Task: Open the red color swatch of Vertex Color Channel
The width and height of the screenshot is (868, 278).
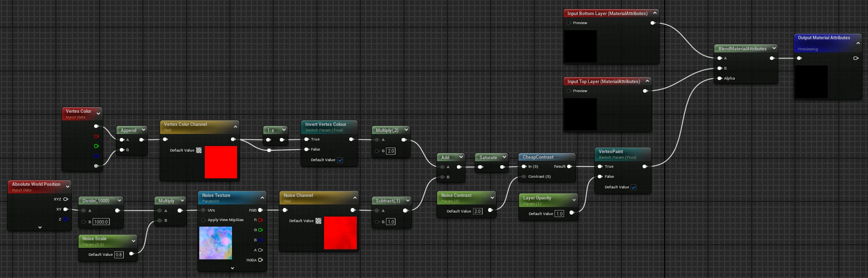Action: tap(221, 162)
